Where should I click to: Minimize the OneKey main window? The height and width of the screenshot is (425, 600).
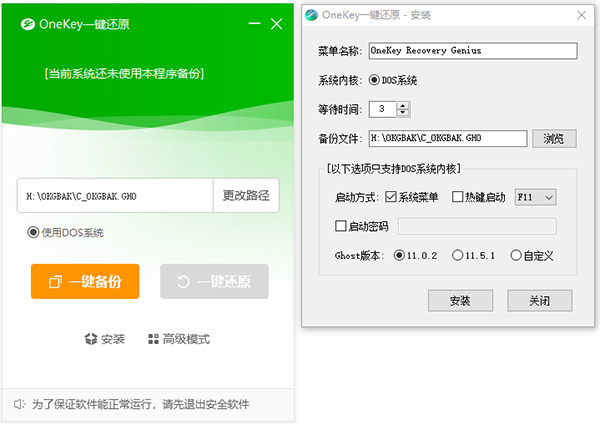pos(254,24)
